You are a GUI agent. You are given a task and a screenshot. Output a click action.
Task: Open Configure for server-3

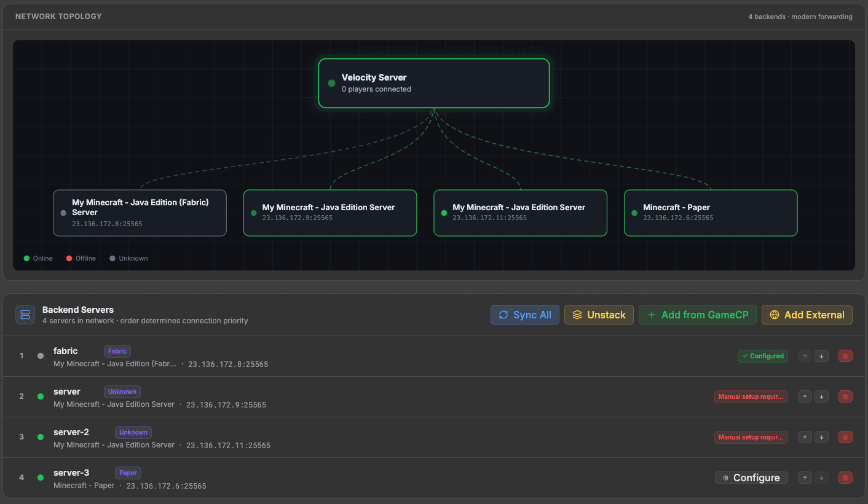coord(751,477)
